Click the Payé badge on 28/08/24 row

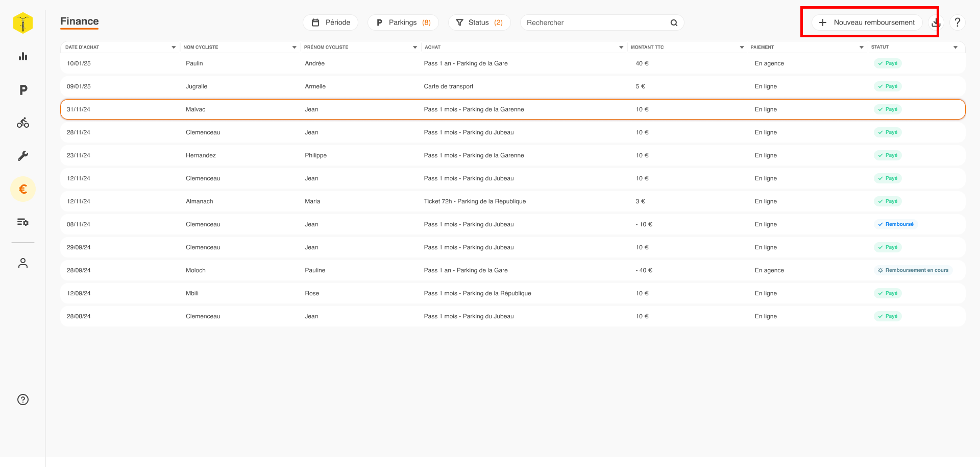tap(888, 316)
